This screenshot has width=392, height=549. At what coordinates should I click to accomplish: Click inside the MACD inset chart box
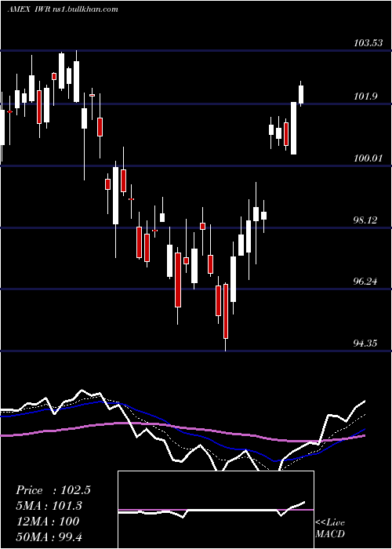216,510
